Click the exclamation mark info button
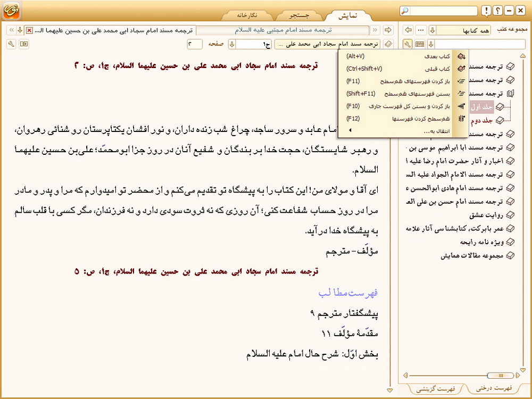Image resolution: width=532 pixels, height=399 pixels. click(486, 11)
